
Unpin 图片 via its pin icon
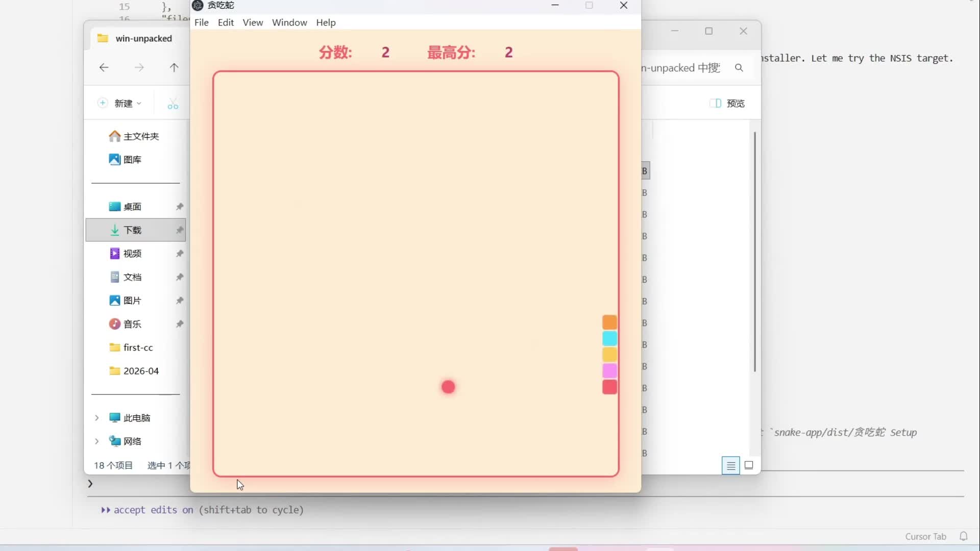180,300
